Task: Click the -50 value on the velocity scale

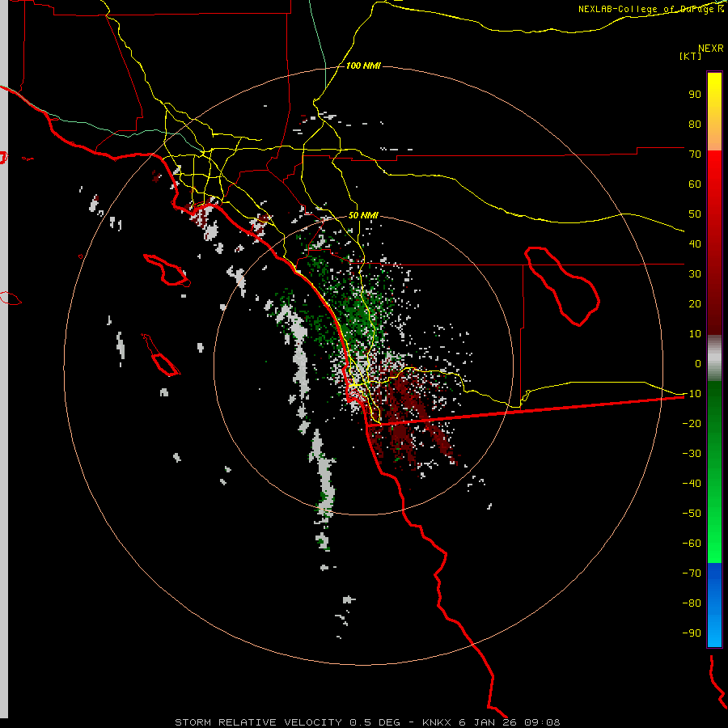Action: [x=692, y=514]
